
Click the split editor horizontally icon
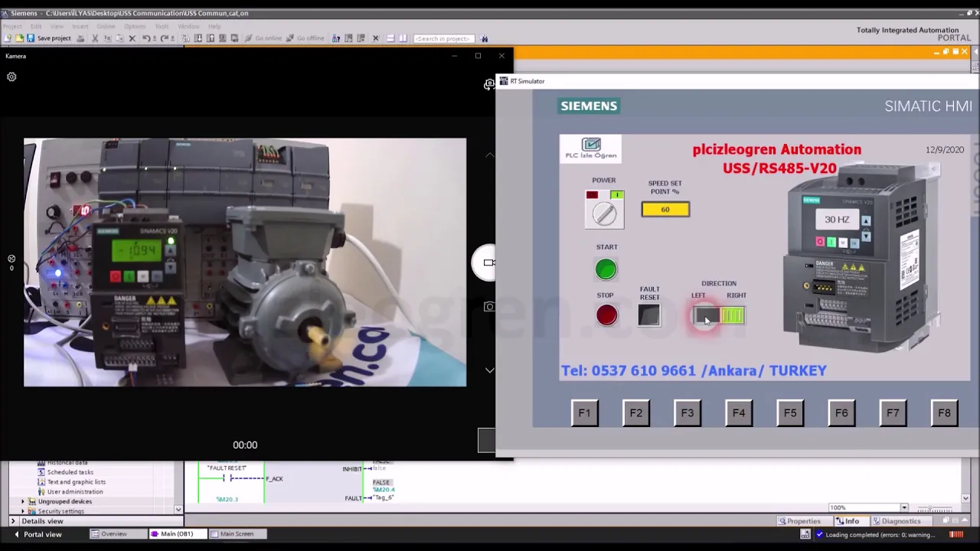click(x=390, y=38)
